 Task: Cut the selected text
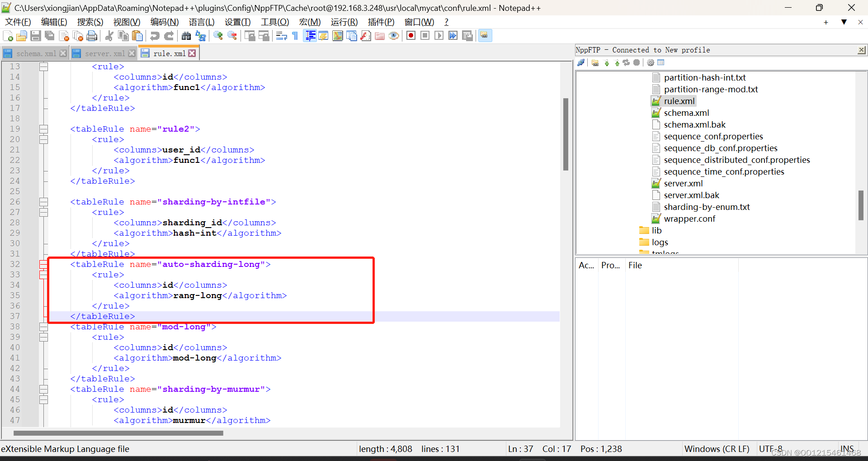point(109,36)
